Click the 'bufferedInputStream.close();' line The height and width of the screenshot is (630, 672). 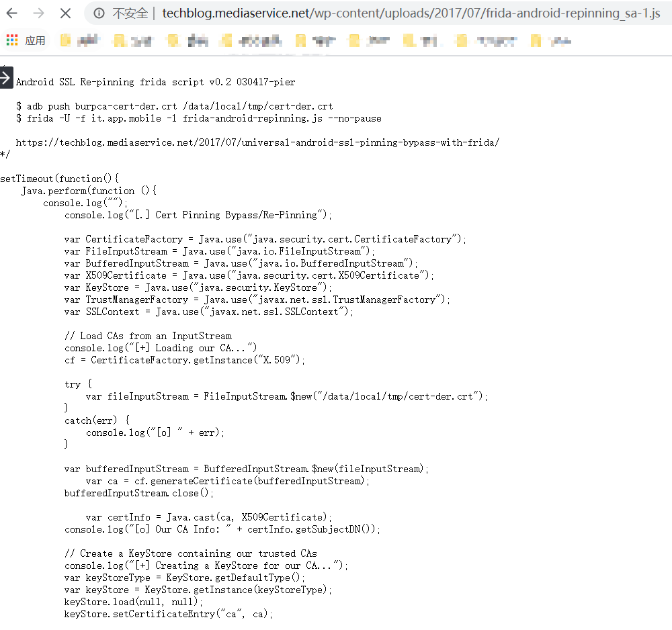click(x=139, y=493)
